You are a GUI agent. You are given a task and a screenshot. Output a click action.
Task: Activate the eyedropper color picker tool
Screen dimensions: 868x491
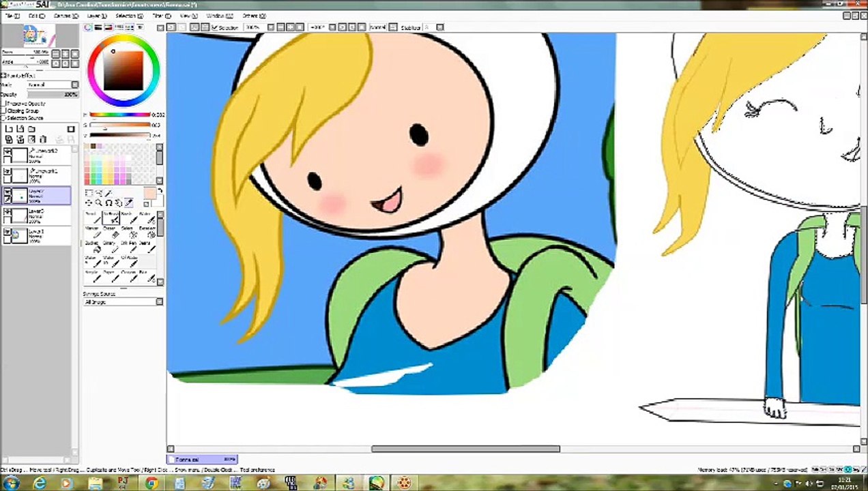(x=128, y=203)
